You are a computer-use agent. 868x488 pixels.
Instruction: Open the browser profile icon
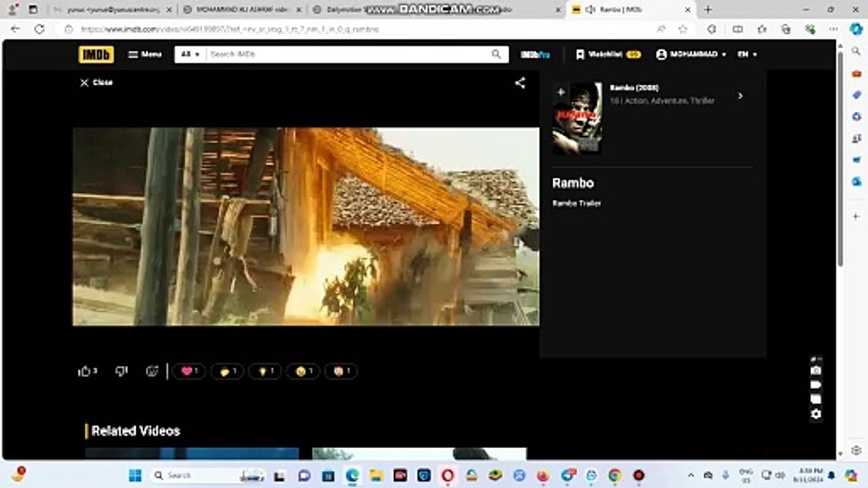[x=12, y=9]
